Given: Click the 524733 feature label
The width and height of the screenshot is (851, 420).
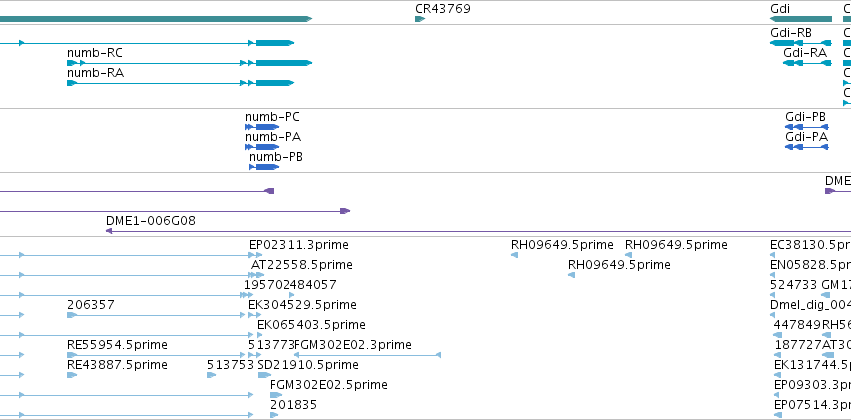Looking at the screenshot, I should tap(794, 285).
